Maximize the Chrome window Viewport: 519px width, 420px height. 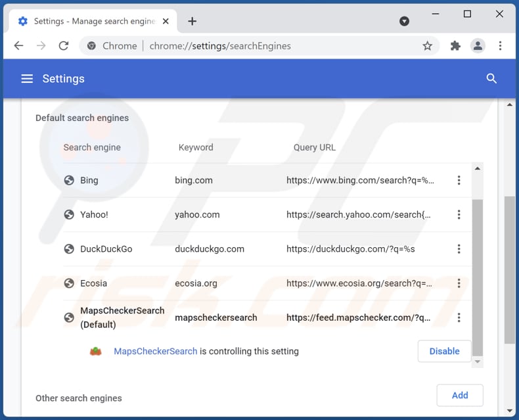tap(467, 14)
